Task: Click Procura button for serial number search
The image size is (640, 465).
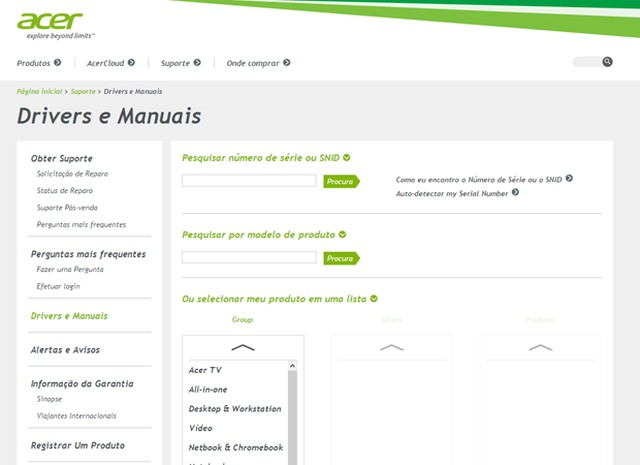Action: (x=341, y=181)
